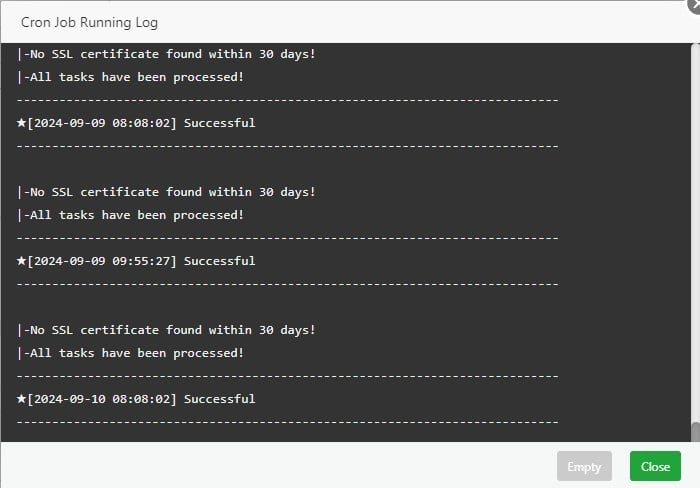Click Successful next to the 2024-09-10 timestamp
Screen dimensions: 700x488
click(x=220, y=399)
